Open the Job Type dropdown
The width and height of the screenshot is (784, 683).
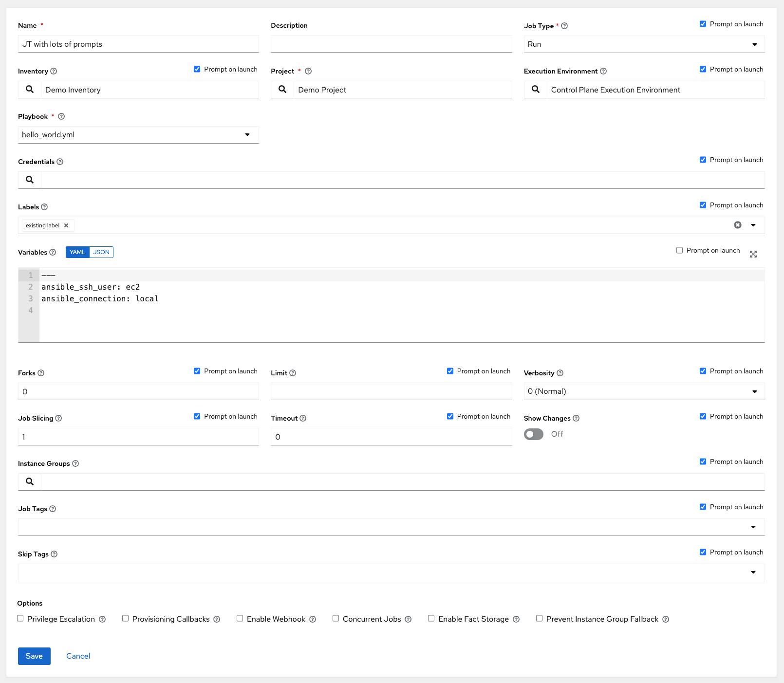coord(755,44)
